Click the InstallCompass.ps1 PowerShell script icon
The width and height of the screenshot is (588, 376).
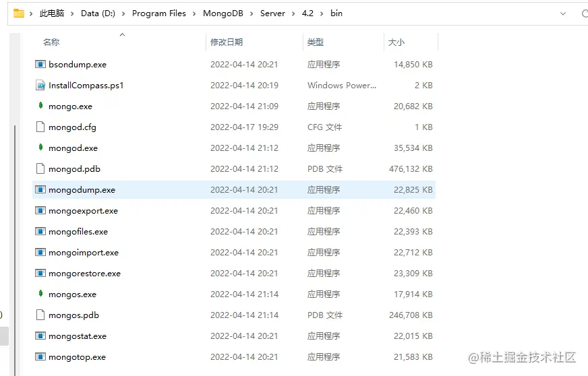point(40,85)
